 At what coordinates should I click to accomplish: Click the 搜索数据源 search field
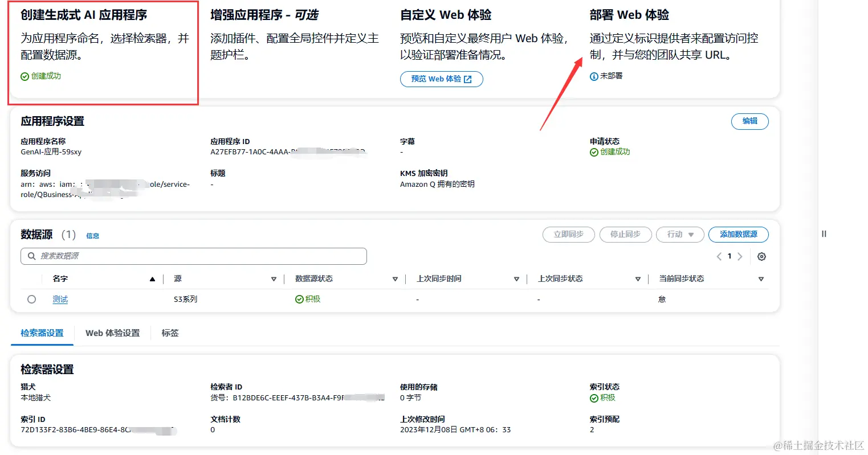[x=194, y=256]
